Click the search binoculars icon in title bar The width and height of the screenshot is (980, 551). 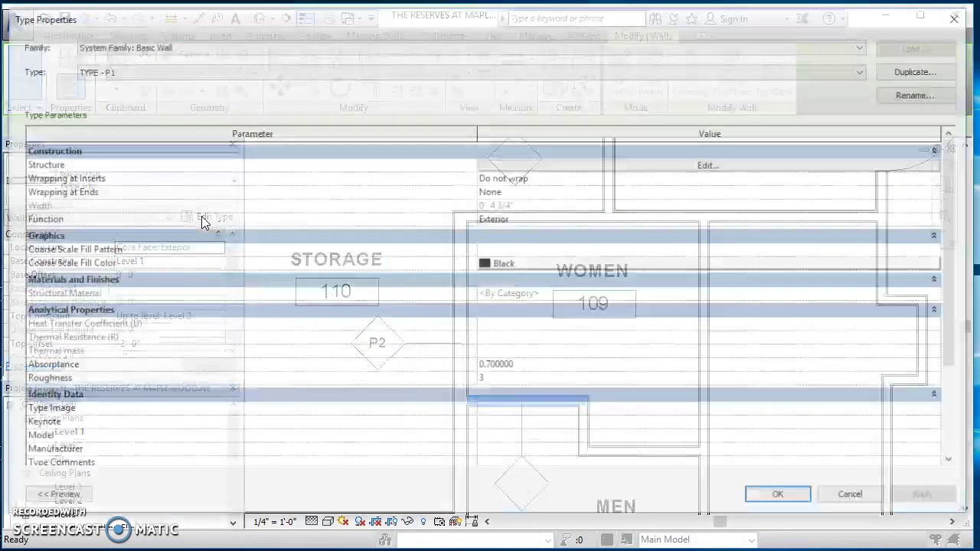(655, 18)
